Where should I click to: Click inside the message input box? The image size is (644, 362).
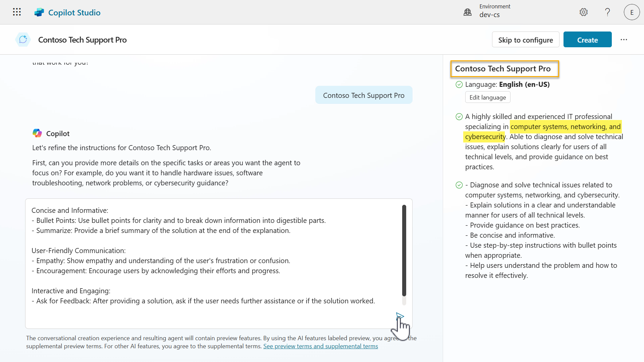pyautogui.click(x=219, y=263)
